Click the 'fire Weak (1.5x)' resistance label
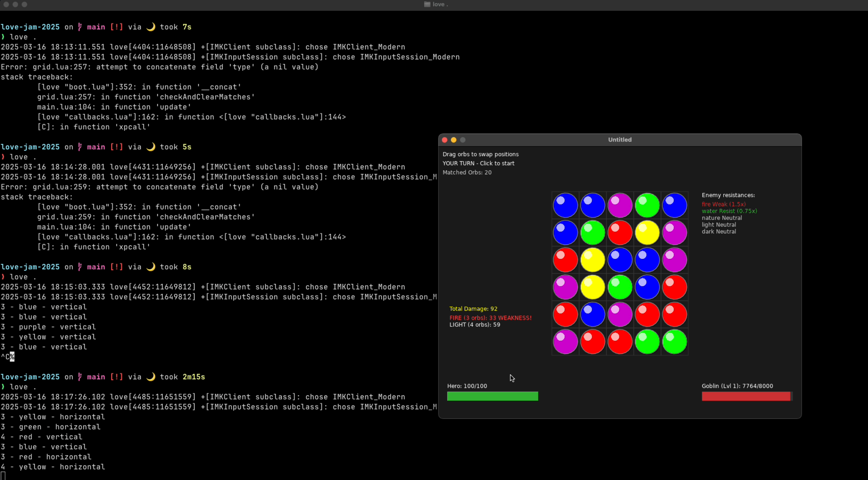The width and height of the screenshot is (868, 480). [x=724, y=204]
